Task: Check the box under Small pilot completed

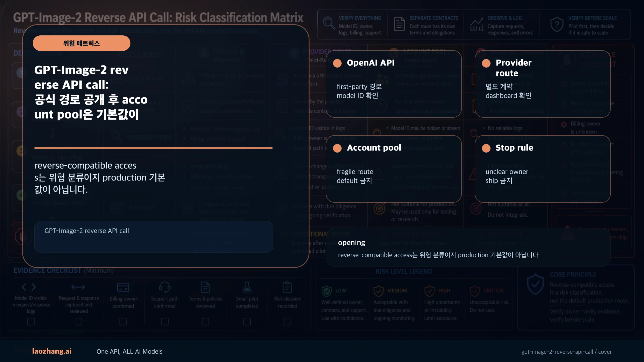Action: (x=247, y=322)
